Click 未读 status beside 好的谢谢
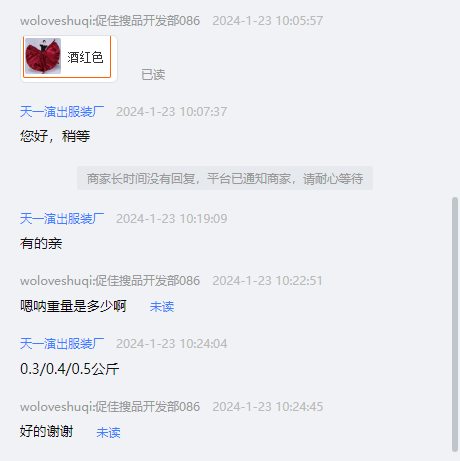Viewport: 460px width, 461px height. tap(108, 433)
